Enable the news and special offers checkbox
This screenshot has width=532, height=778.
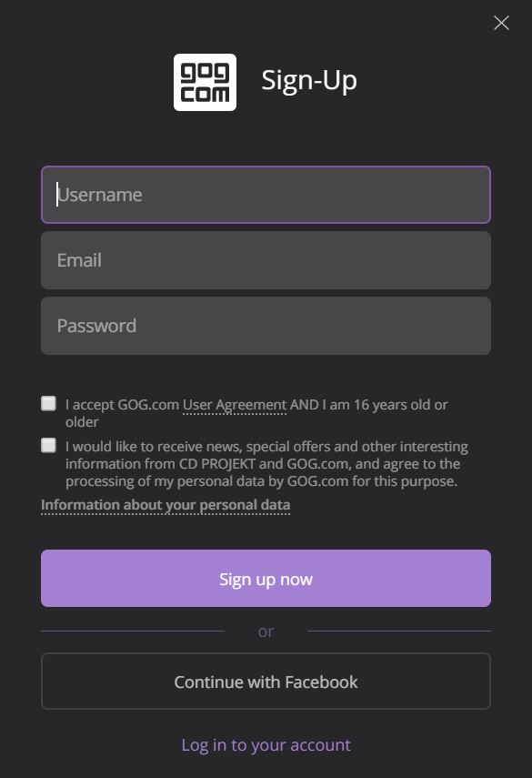pos(48,445)
